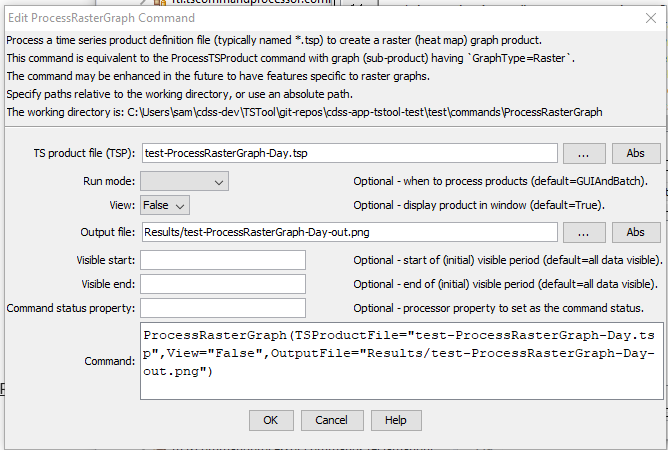Click the Visible end input field

223,284
